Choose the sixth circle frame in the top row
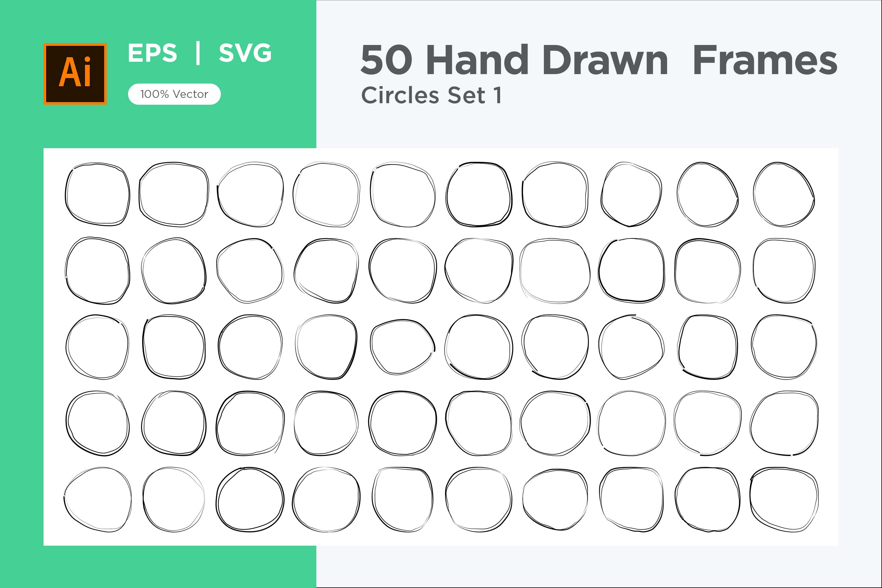 tap(479, 194)
